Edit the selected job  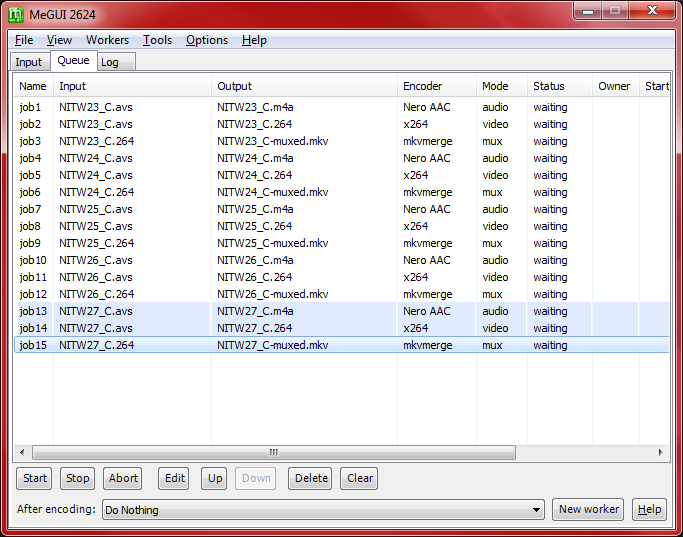175,478
